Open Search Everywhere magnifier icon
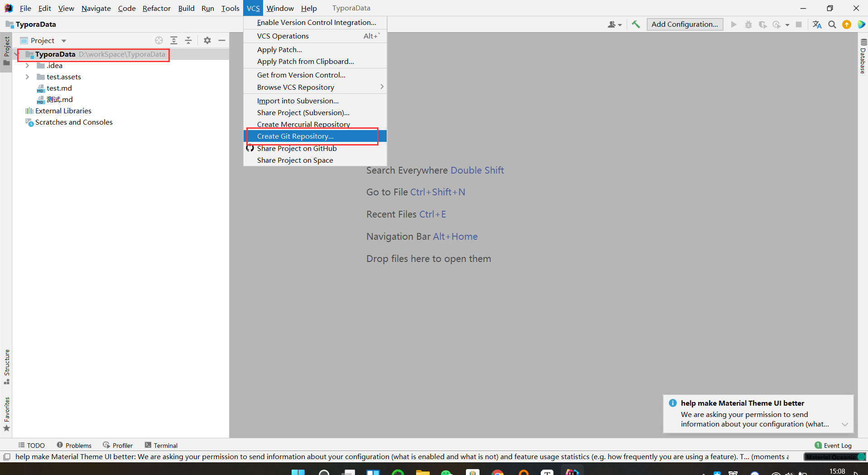This screenshot has height=475, width=868. (x=832, y=24)
